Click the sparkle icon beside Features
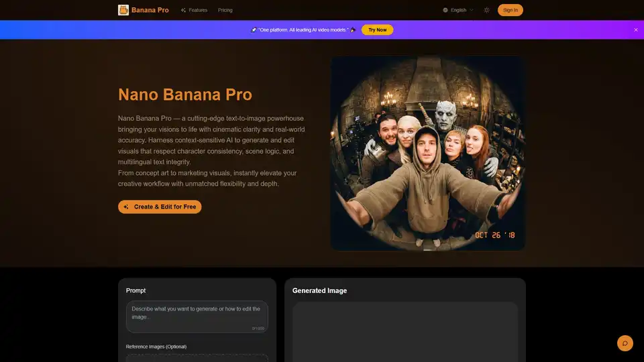Screen dimensions: 644x362 tap(183, 10)
